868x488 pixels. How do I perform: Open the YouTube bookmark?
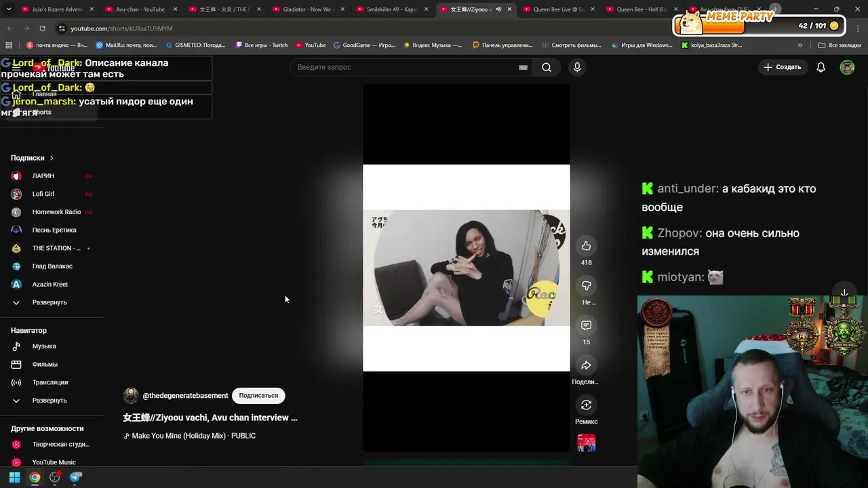[311, 45]
